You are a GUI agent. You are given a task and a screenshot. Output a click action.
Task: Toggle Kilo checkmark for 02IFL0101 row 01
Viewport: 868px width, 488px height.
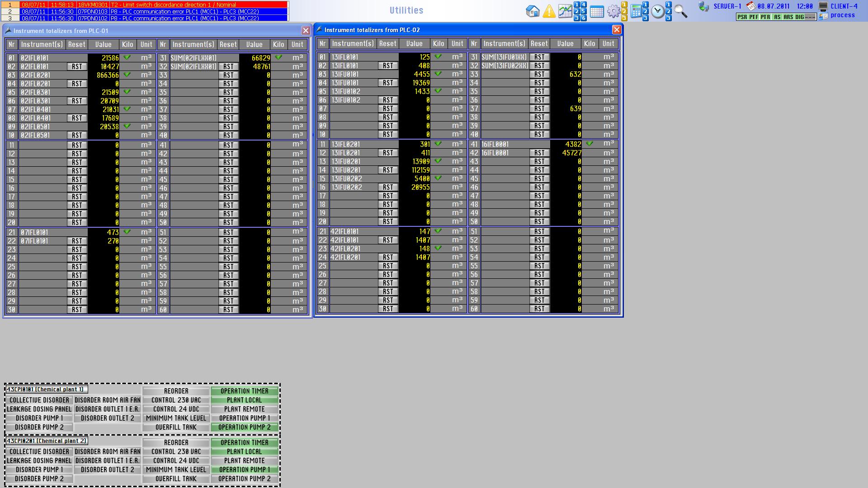[127, 57]
